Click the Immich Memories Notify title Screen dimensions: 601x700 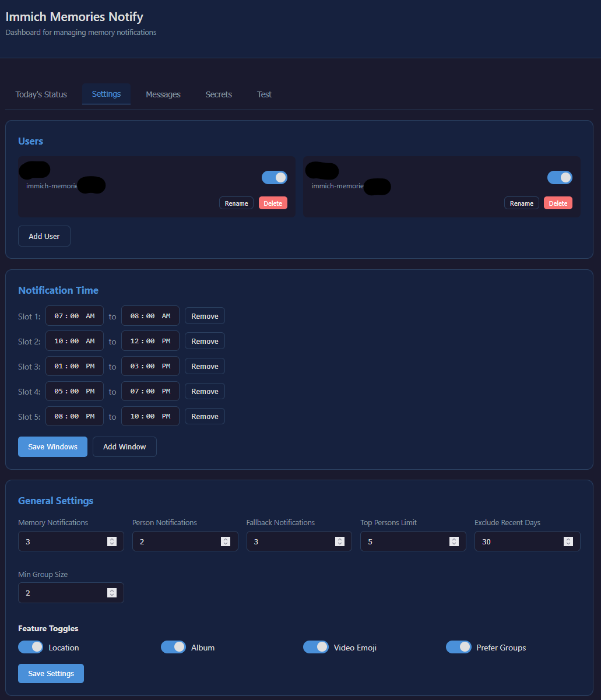pos(75,17)
